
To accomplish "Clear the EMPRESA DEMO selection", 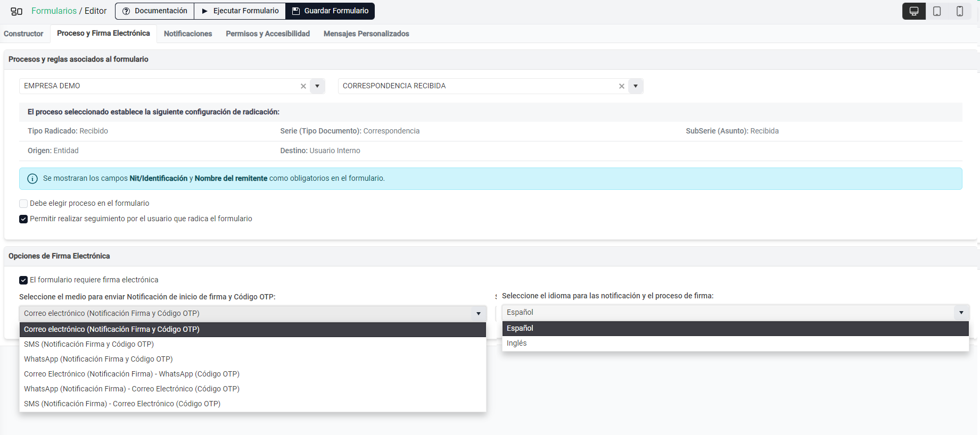I will tap(303, 86).
